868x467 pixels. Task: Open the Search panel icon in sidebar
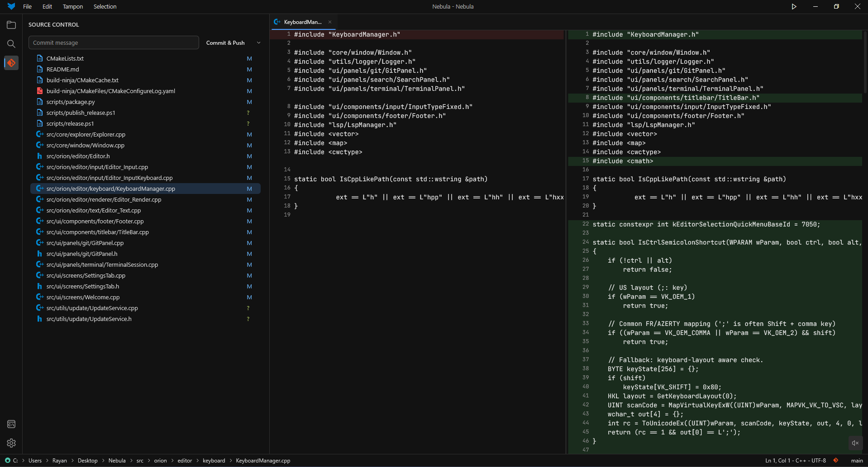click(11, 44)
